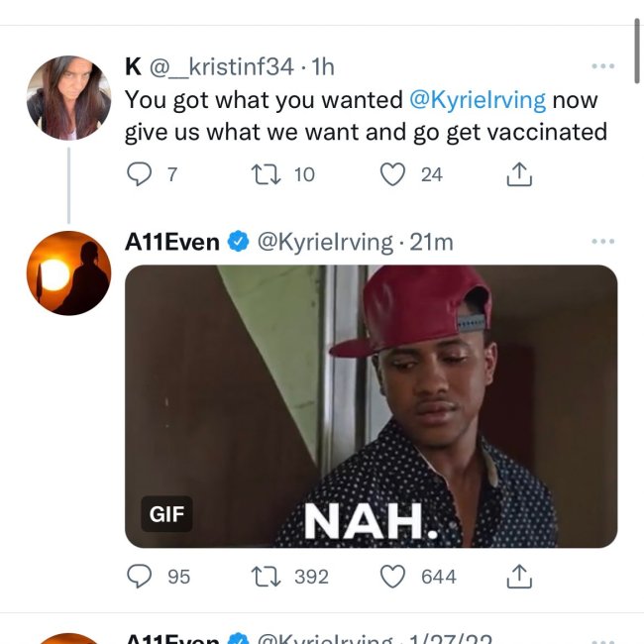The image size is (644, 644).
Task: Click the @__kristinf34 username
Action: [221, 67]
